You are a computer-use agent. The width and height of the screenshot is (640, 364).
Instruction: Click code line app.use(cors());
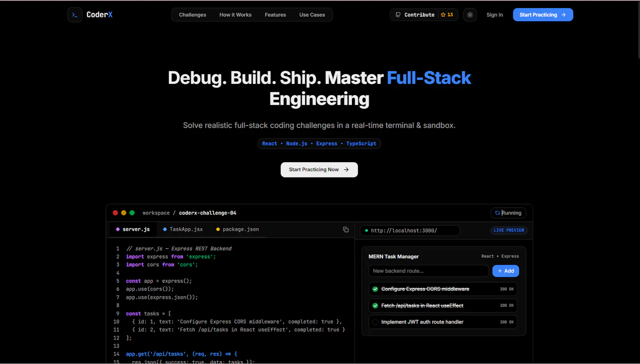[x=150, y=289]
